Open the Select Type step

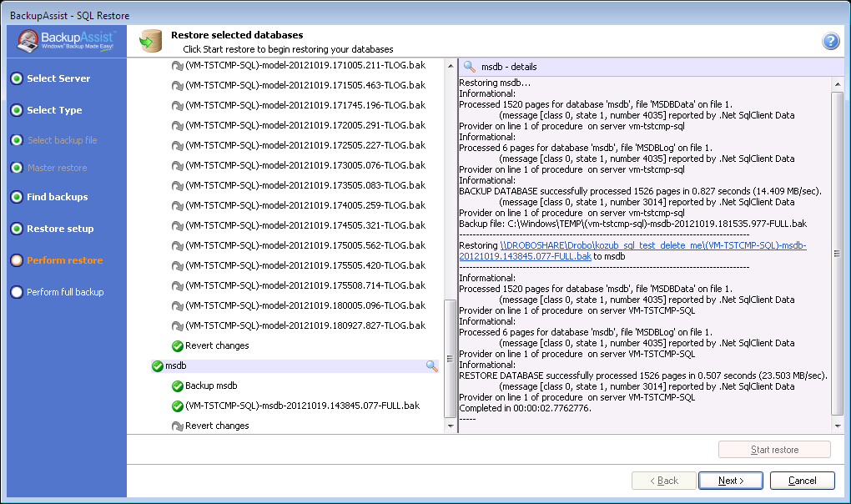(x=54, y=110)
